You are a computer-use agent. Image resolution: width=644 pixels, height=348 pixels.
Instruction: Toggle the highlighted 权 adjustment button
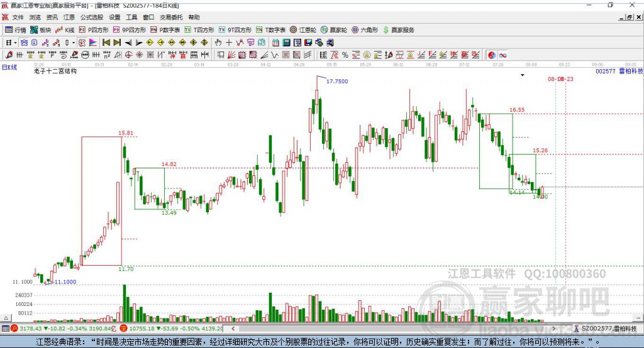point(82,43)
